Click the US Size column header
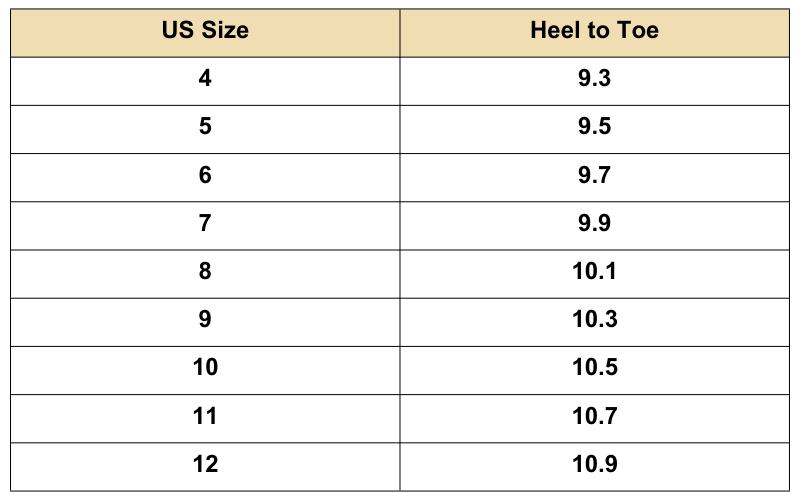This screenshot has height=500, width=800. coord(205,30)
